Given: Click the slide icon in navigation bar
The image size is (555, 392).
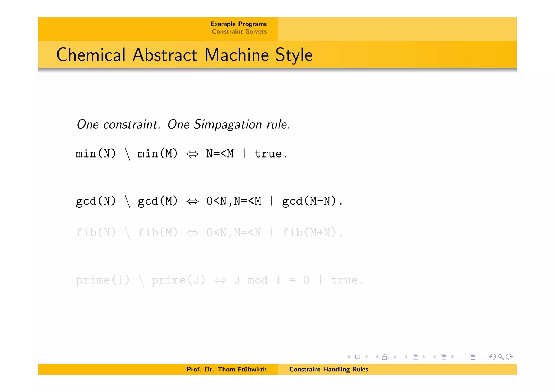Looking at the screenshot, I should pos(357,357).
